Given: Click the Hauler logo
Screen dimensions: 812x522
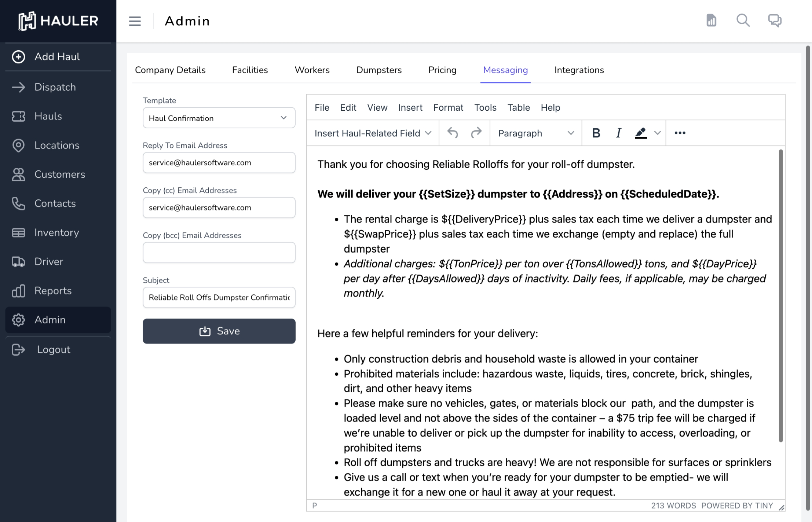Looking at the screenshot, I should pyautogui.click(x=58, y=21).
